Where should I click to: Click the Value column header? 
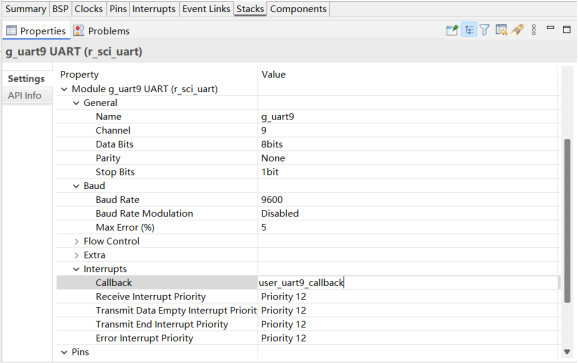[274, 75]
